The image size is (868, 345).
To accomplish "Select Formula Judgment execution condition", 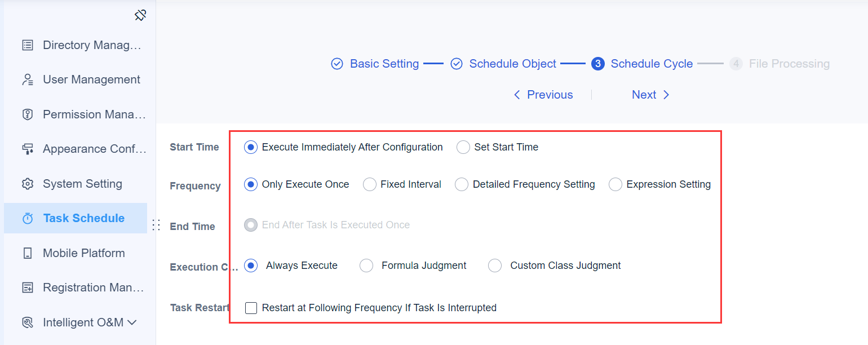I will pyautogui.click(x=366, y=265).
